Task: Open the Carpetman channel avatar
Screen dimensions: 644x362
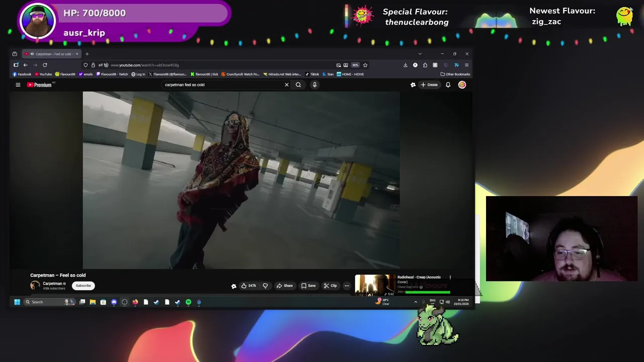Action: click(35, 286)
